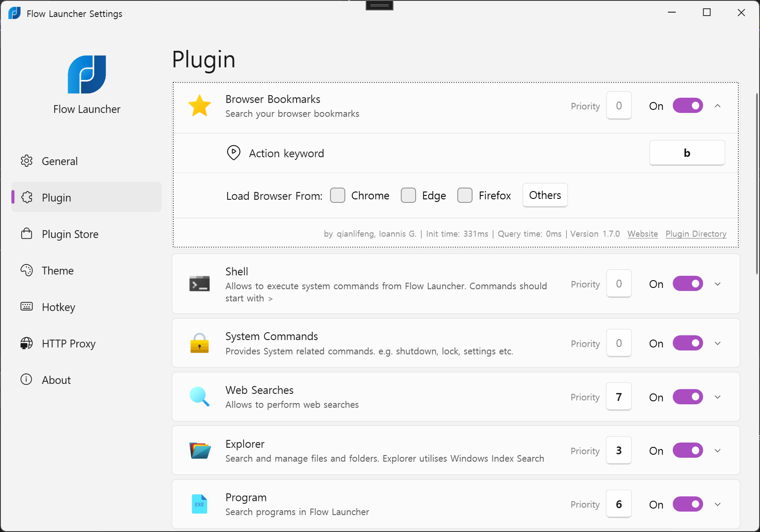Turn off the Browser Bookmarks plugin toggle

pyautogui.click(x=688, y=106)
